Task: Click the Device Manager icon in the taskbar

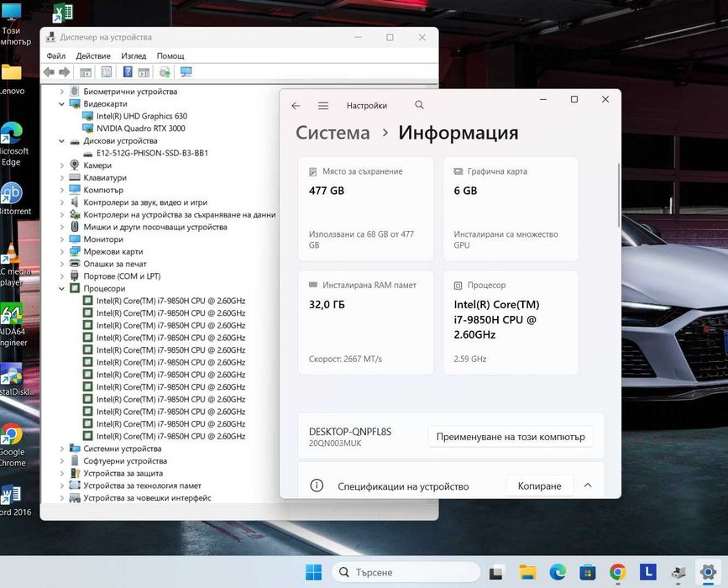Action: [678, 572]
